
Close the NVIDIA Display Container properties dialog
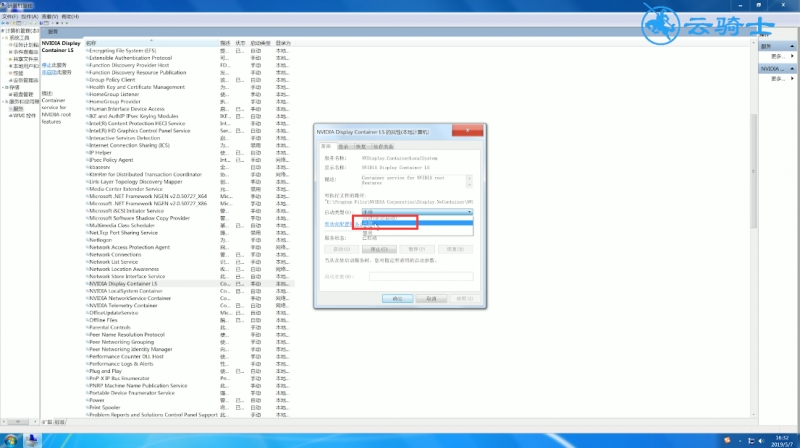point(467,131)
